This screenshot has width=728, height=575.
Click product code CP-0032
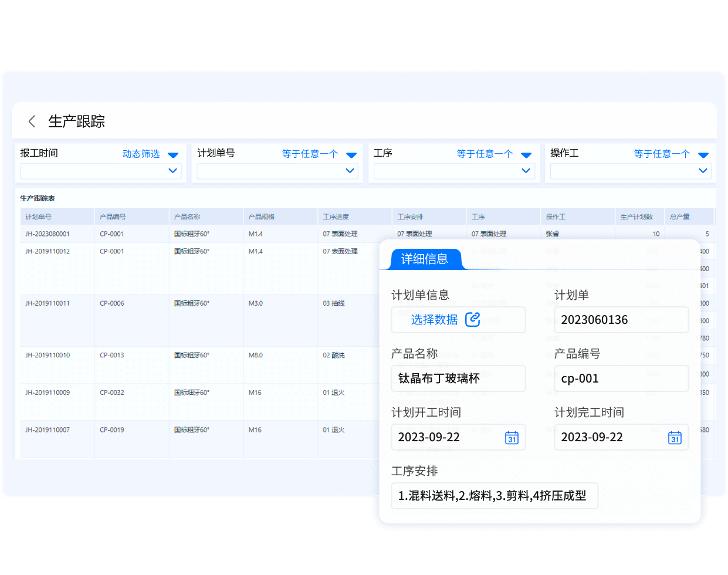click(x=112, y=393)
